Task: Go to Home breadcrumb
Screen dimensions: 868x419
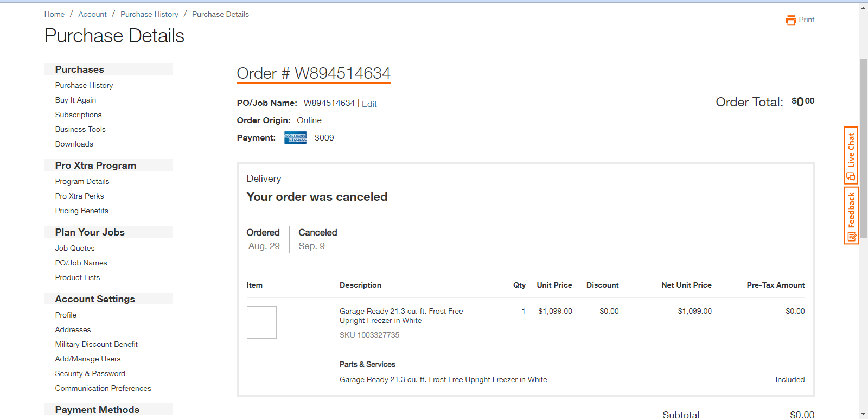Action: pos(54,14)
